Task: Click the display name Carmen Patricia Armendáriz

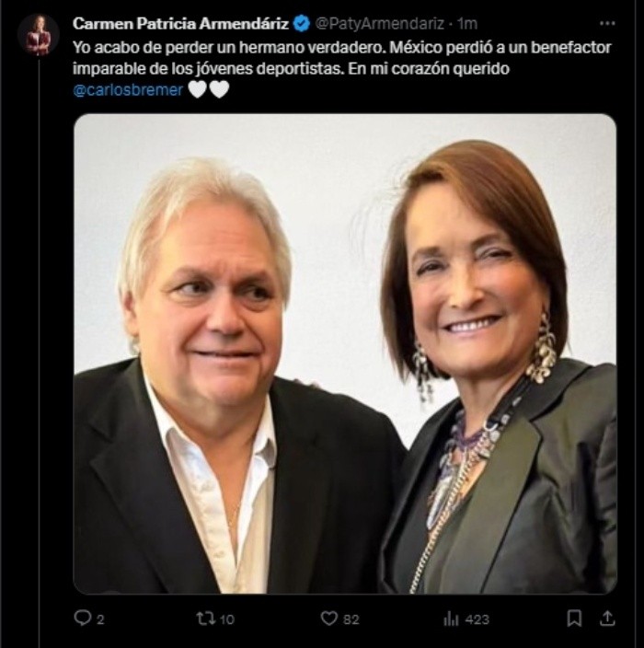Action: click(x=180, y=23)
